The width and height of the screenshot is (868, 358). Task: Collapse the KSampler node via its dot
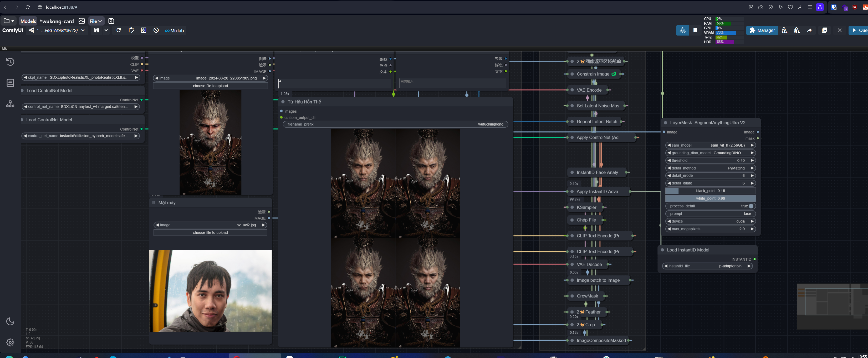[572, 207]
